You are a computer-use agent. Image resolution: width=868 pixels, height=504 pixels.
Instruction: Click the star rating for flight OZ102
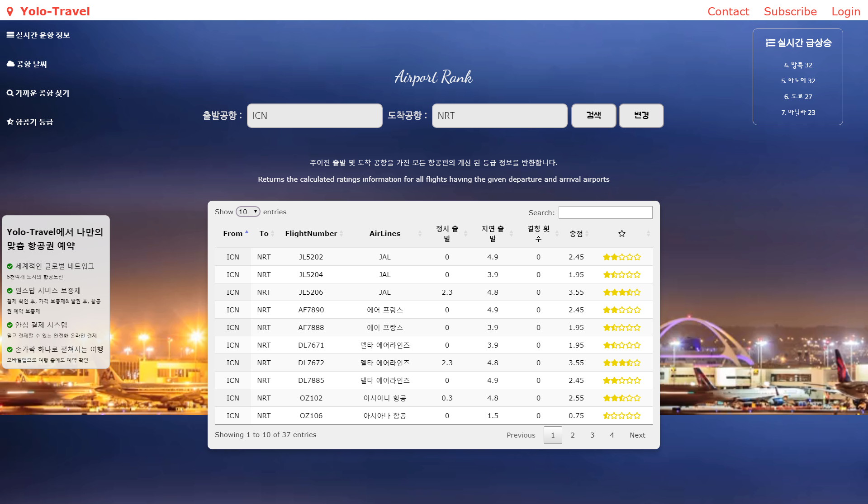pos(622,398)
